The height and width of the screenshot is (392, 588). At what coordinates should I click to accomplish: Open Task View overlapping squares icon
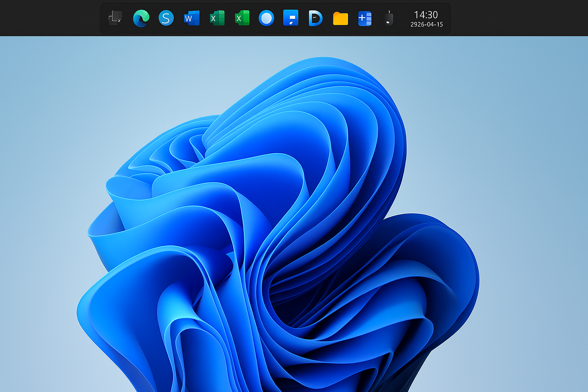pos(115,18)
